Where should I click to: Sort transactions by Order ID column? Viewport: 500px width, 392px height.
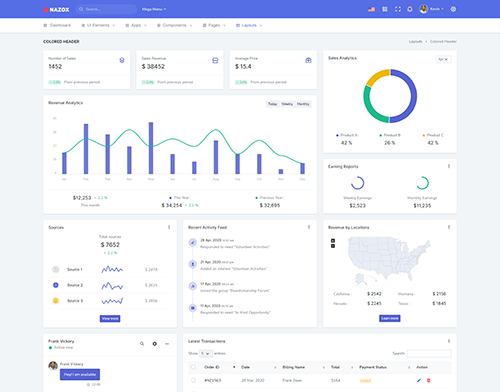[x=219, y=367]
